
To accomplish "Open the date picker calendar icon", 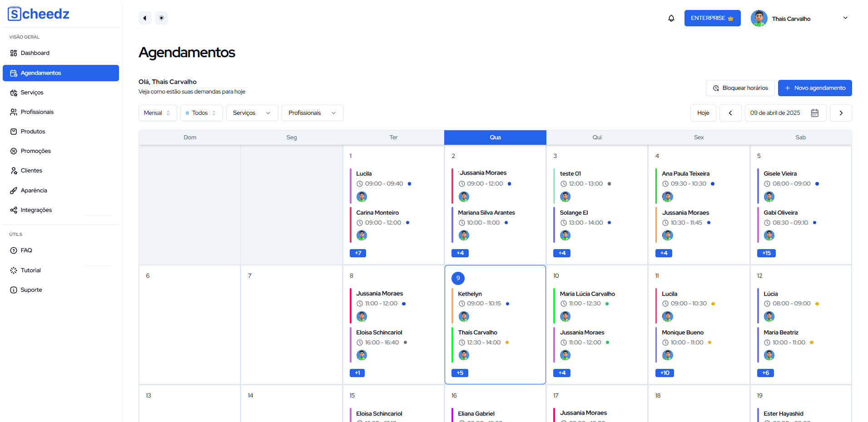I will point(815,113).
